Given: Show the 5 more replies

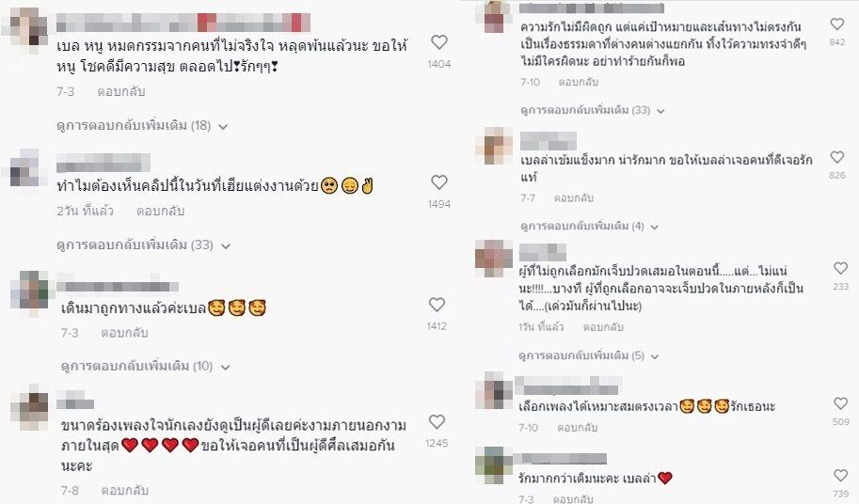Looking at the screenshot, I should tap(588, 355).
